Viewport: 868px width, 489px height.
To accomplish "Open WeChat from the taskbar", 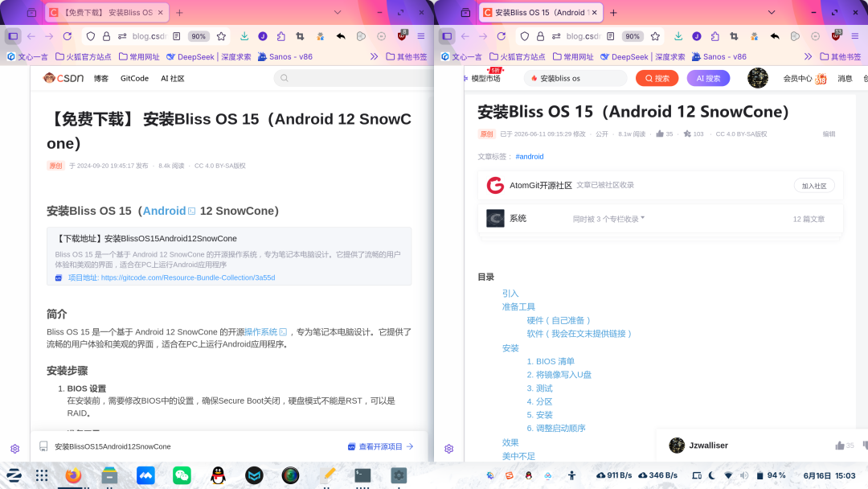I will point(182,475).
